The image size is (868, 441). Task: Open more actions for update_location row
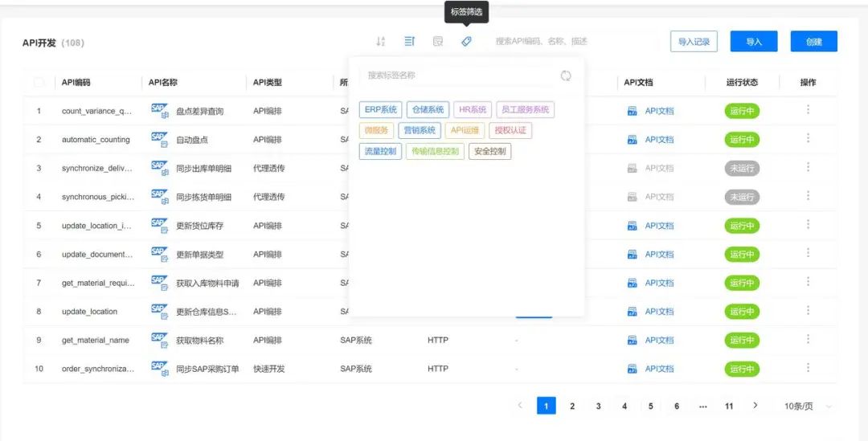pyautogui.click(x=809, y=310)
